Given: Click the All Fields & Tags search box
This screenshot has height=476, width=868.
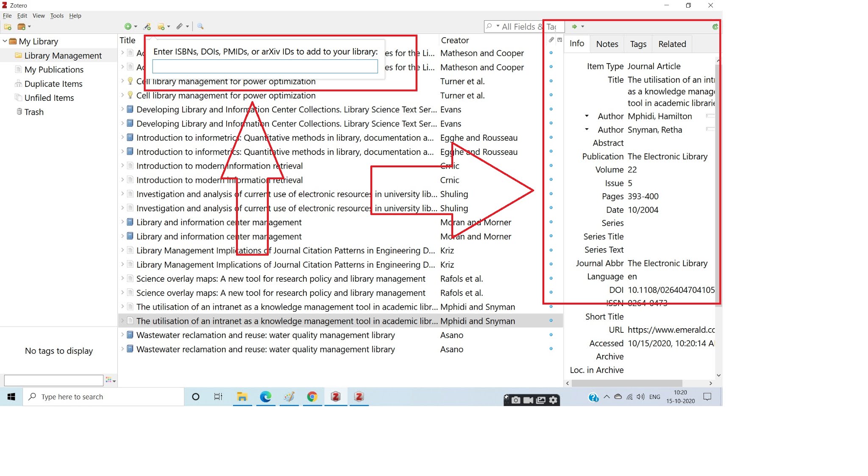Looking at the screenshot, I should pos(524,27).
